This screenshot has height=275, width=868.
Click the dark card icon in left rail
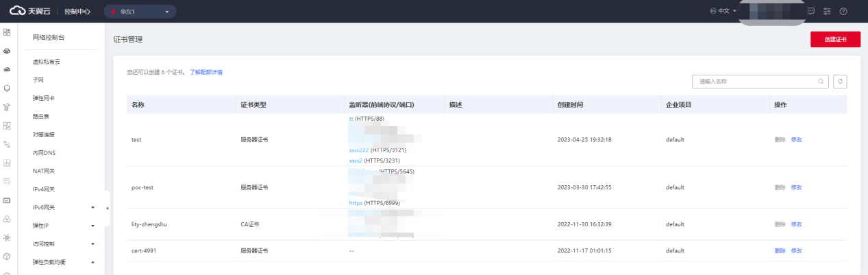(7, 200)
